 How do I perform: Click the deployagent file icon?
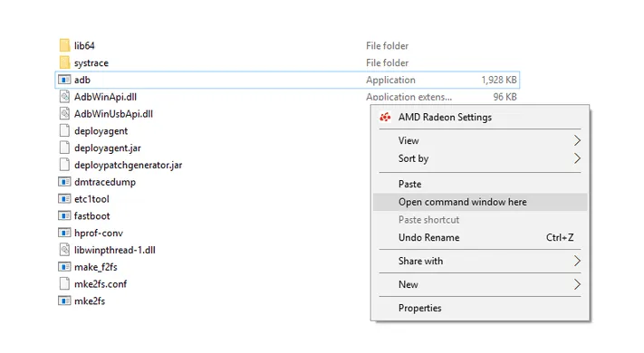click(64, 131)
